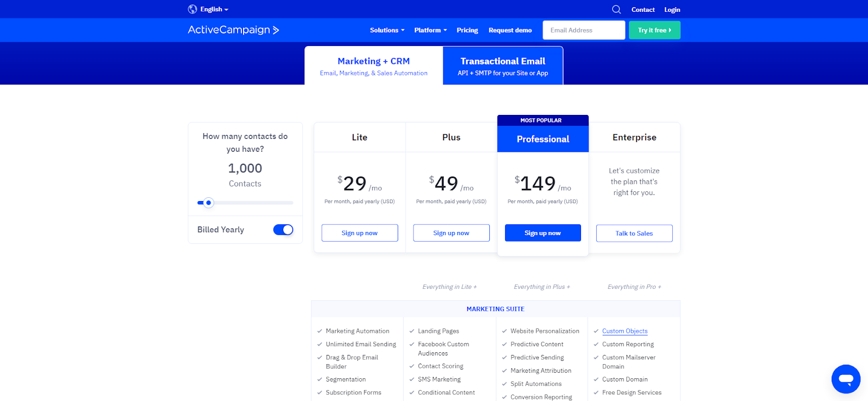The height and width of the screenshot is (401, 868).
Task: Click the Conditional Content feature
Action: [x=446, y=392]
